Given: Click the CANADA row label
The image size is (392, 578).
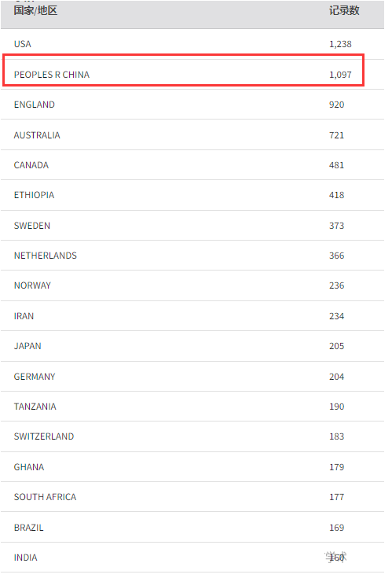Looking at the screenshot, I should 31,165.
